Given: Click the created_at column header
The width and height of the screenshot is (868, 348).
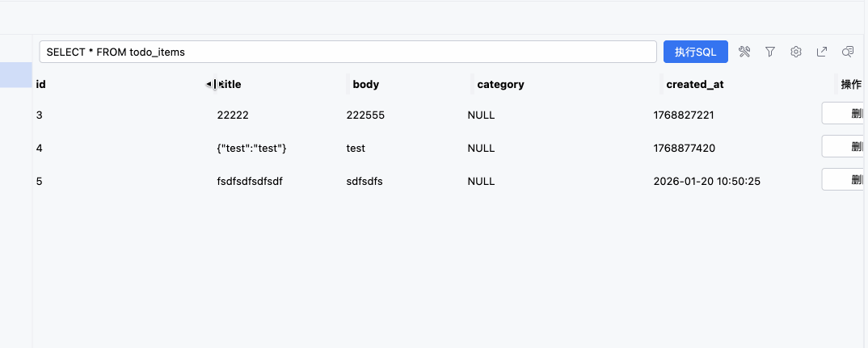Looking at the screenshot, I should (x=690, y=84).
